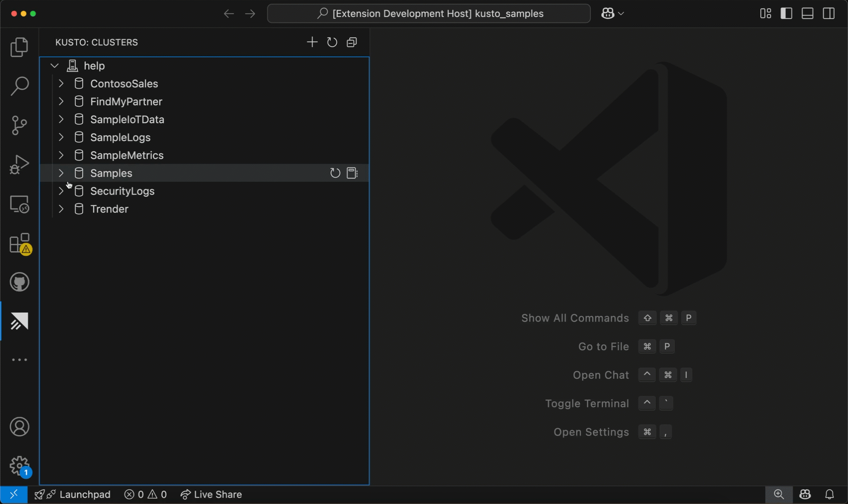
Task: Select the Kusto view icon in activity bar
Action: [x=19, y=321]
